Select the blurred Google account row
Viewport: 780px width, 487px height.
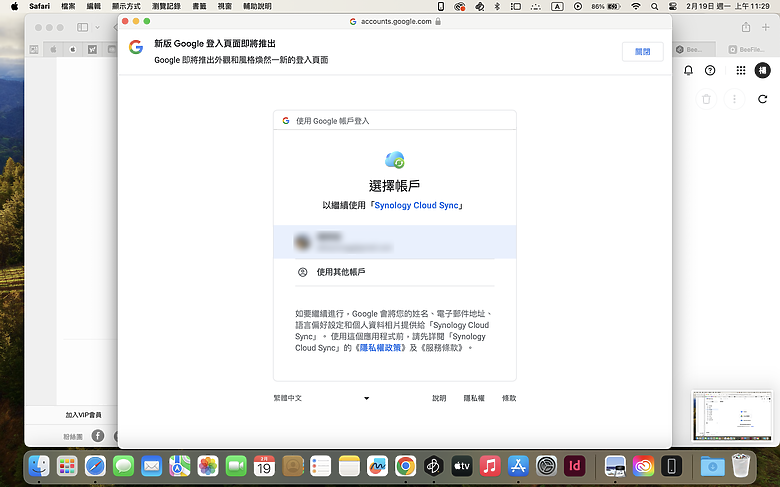(x=394, y=242)
